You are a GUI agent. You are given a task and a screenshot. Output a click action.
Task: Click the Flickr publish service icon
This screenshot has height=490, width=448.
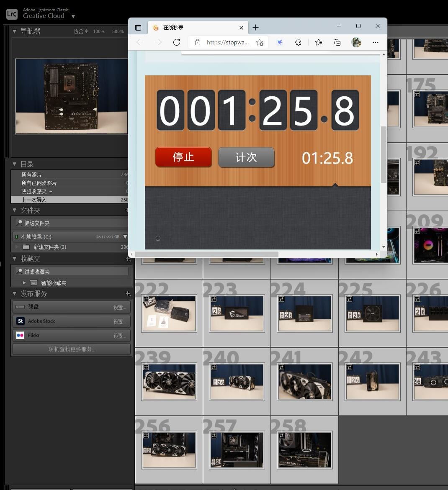click(20, 335)
